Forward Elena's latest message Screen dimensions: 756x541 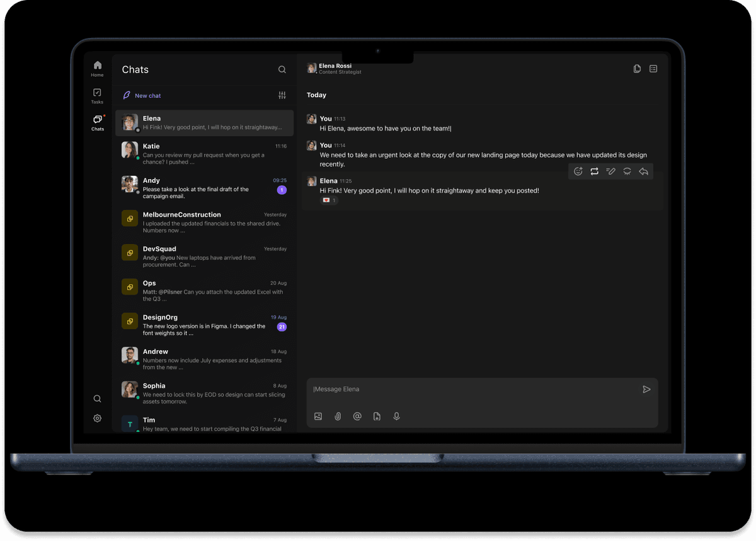(594, 171)
